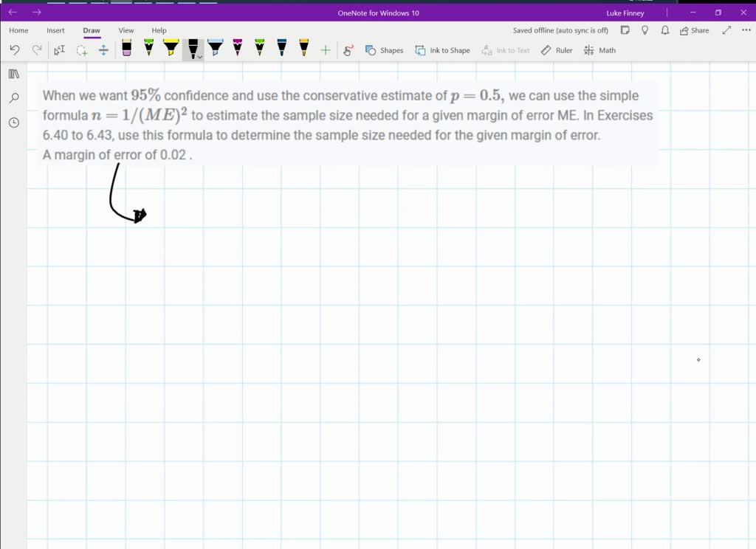This screenshot has height=549, width=756.
Task: Select the eraser tool
Action: 126,49
